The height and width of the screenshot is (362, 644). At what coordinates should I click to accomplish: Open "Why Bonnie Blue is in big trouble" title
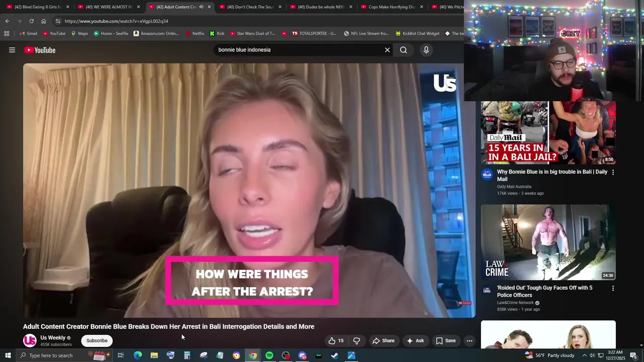pos(552,175)
